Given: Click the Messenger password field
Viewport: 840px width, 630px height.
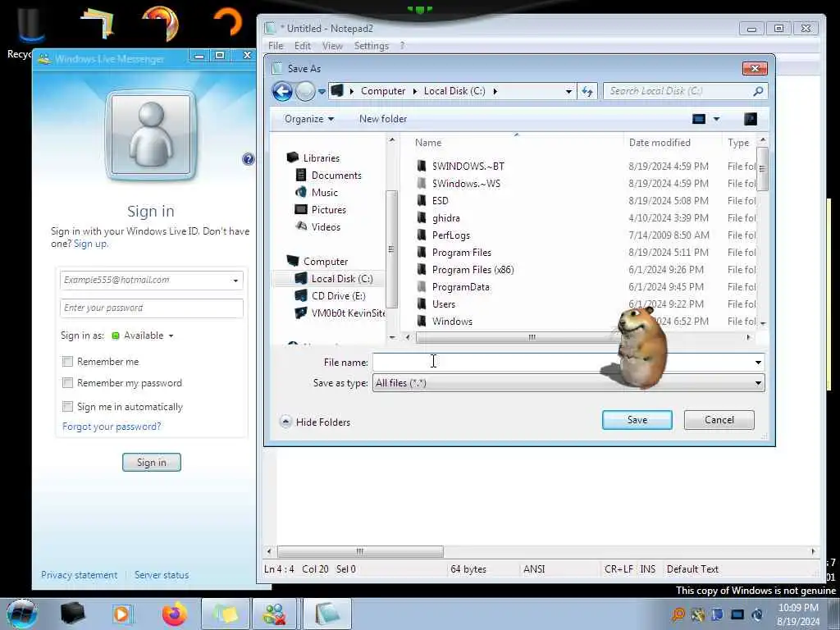Looking at the screenshot, I should (x=152, y=308).
